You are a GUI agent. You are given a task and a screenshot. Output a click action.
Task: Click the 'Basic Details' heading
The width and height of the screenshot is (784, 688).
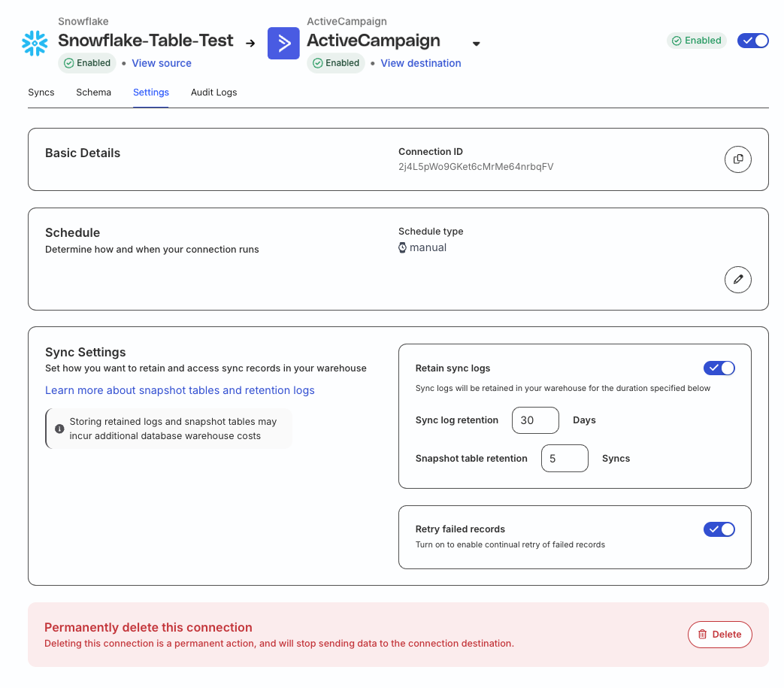[x=83, y=153]
